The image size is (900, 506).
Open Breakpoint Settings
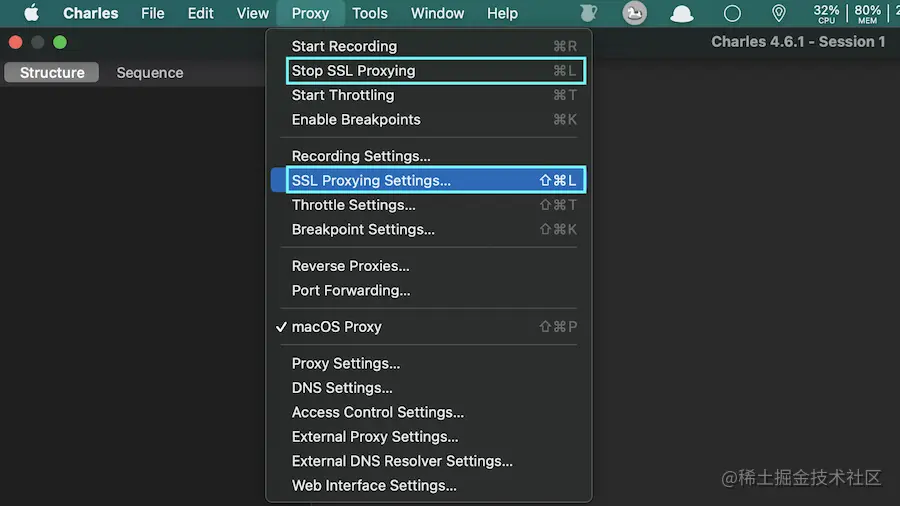pyautogui.click(x=428, y=229)
